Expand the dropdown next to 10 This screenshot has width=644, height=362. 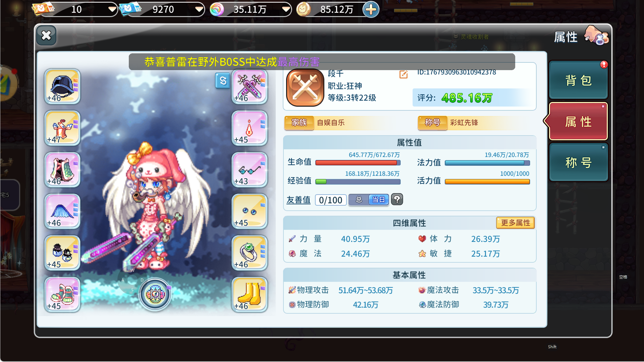(x=112, y=9)
